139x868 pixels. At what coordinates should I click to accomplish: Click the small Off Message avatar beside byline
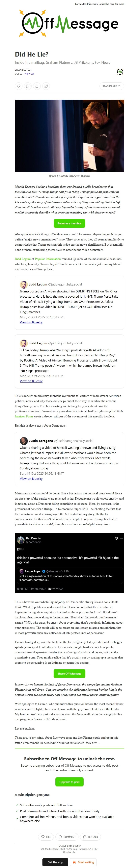click(120, 71)
